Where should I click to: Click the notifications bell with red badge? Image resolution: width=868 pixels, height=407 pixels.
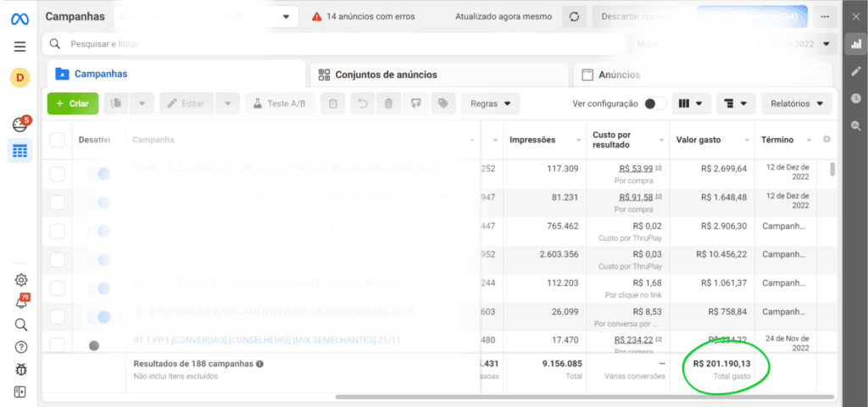point(21,302)
